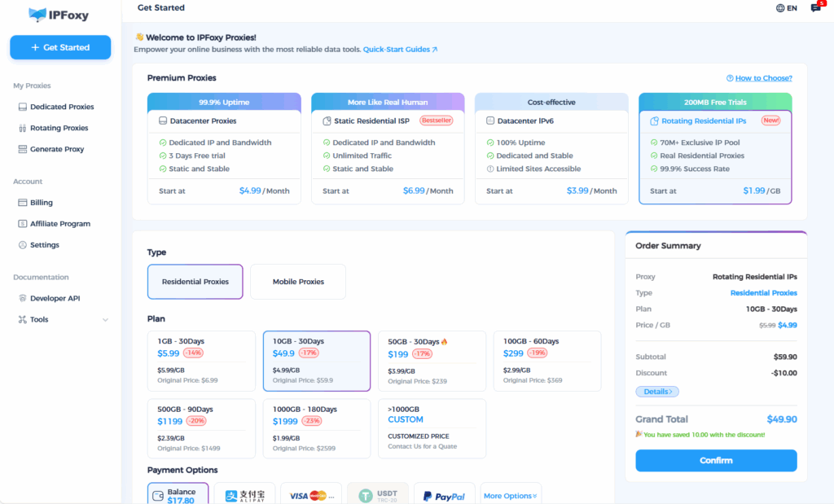This screenshot has width=834, height=504.
Task: Click the IPFoxy logo icon
Action: click(x=37, y=14)
